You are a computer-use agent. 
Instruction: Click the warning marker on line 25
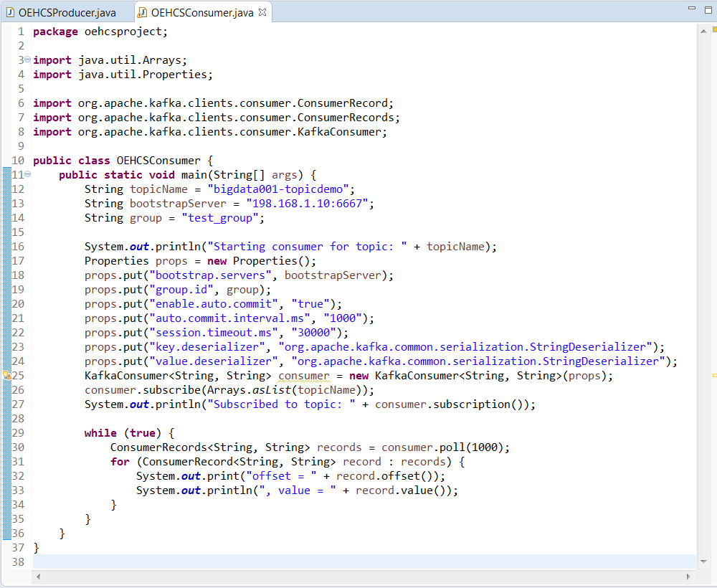7,375
